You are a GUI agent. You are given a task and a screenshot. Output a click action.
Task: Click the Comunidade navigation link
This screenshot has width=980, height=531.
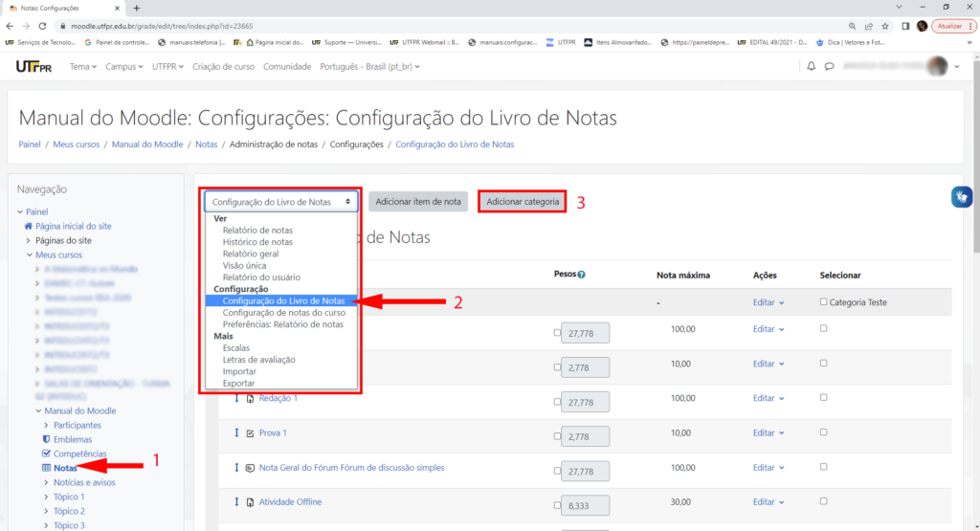pos(287,66)
